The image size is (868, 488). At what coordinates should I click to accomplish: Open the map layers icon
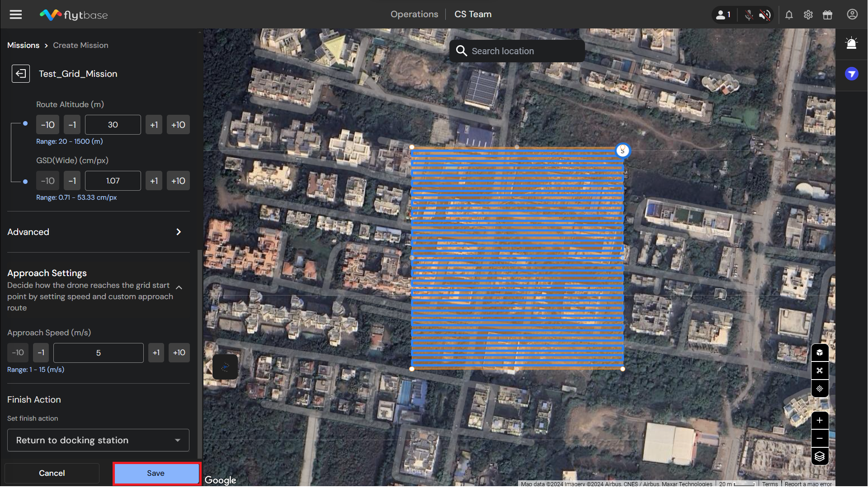pyautogui.click(x=820, y=456)
